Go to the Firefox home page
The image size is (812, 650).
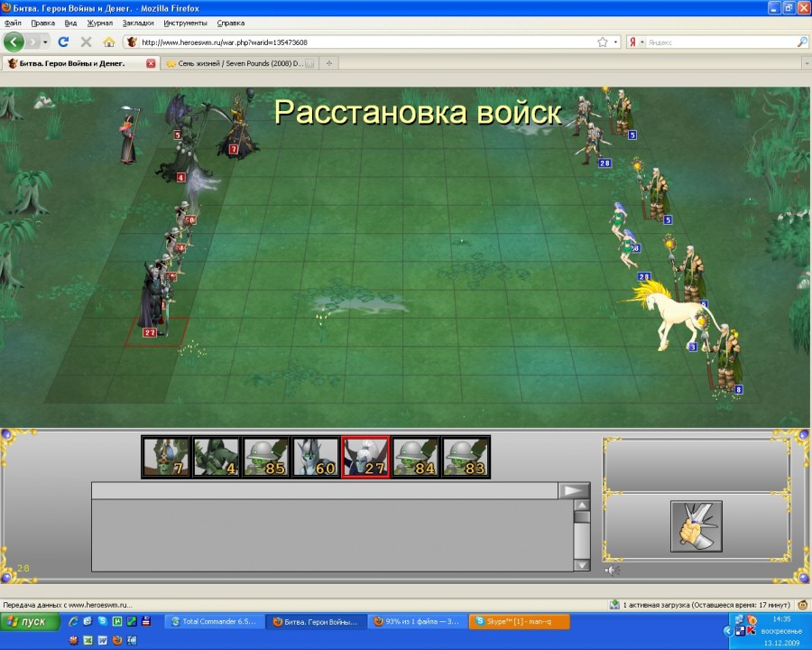(109, 42)
